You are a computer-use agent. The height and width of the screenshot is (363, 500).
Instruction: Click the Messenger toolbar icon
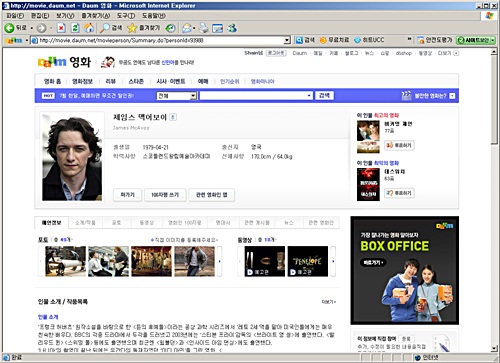tap(232, 28)
